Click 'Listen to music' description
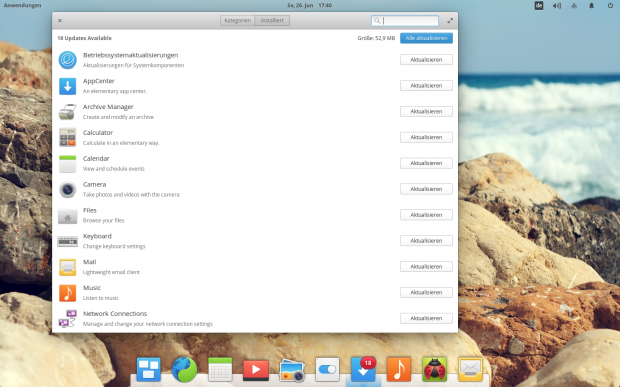Viewport: 620px width, 387px height. coord(100,298)
